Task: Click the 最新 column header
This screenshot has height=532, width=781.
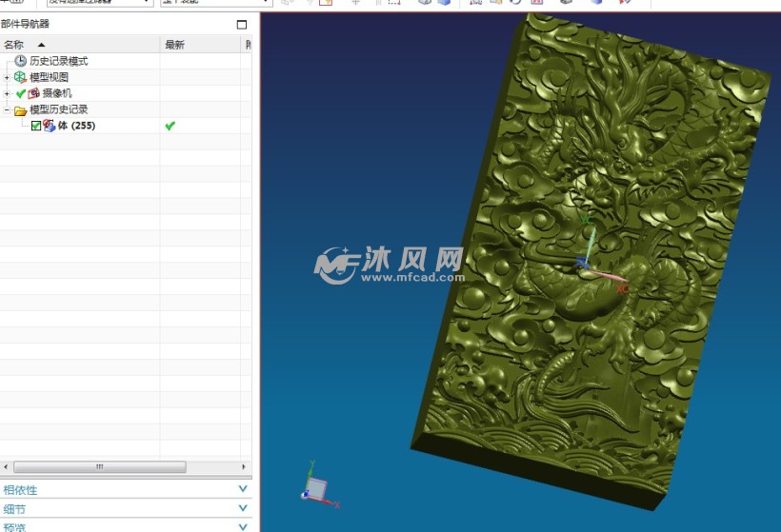Action: coord(200,45)
